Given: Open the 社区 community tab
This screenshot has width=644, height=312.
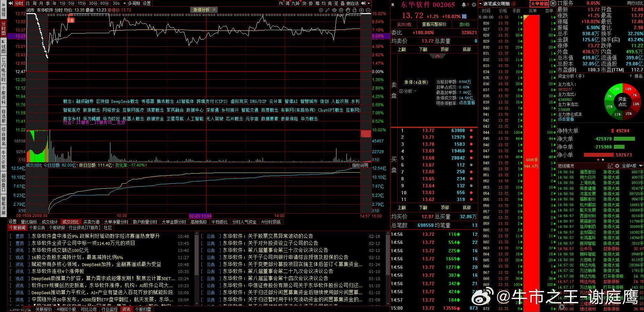Looking at the screenshot, I should pyautogui.click(x=108, y=228).
